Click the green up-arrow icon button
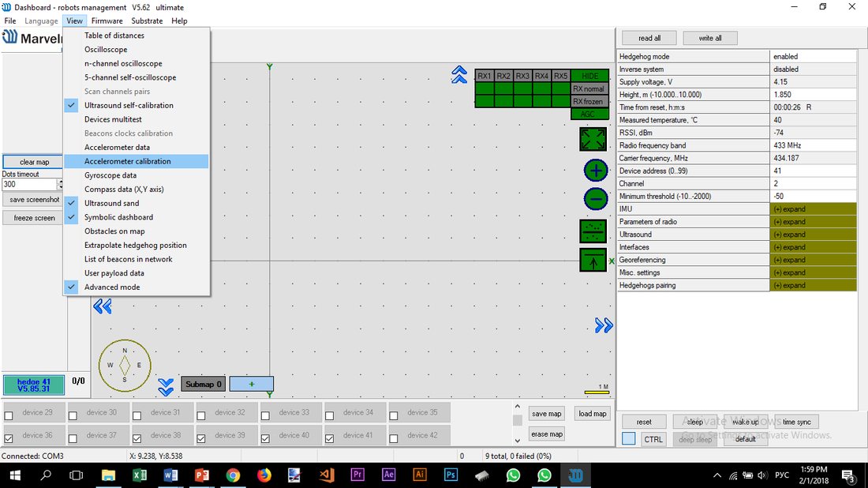The image size is (868, 488). point(593,260)
